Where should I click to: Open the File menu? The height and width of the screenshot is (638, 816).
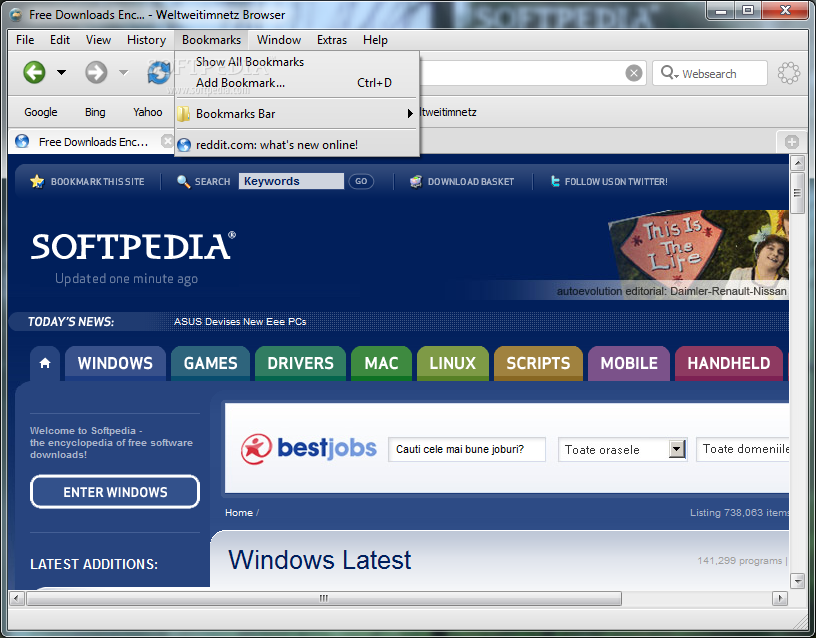[25, 40]
